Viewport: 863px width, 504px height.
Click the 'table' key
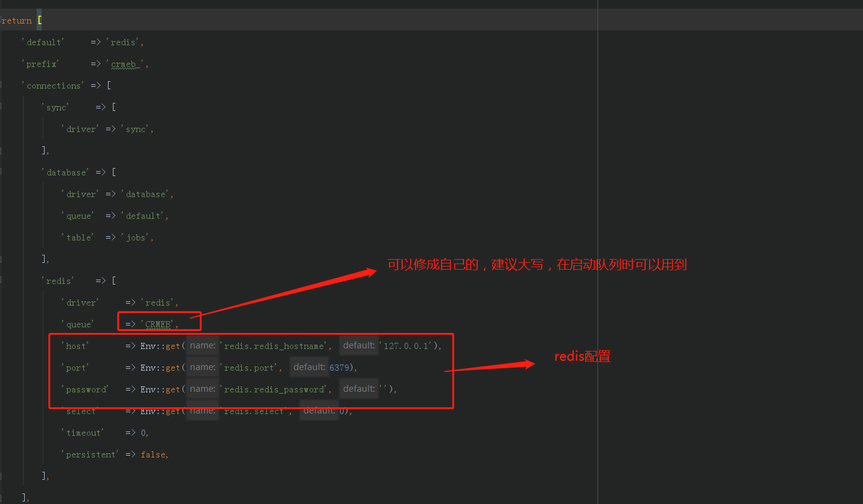77,237
